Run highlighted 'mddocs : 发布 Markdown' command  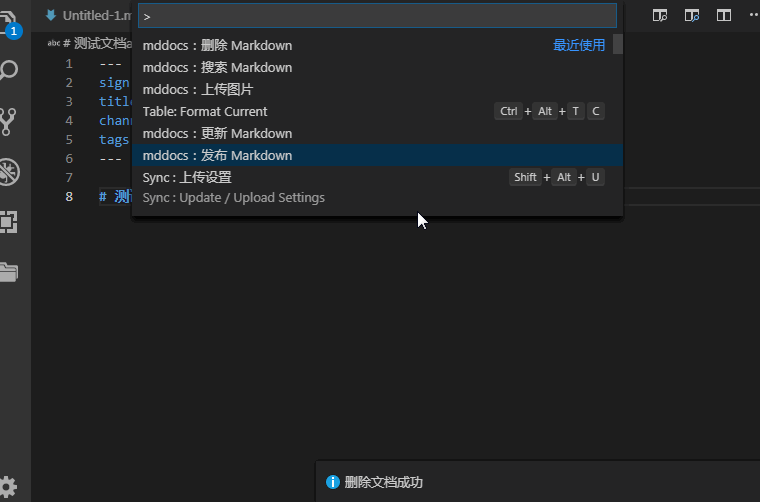coord(377,155)
